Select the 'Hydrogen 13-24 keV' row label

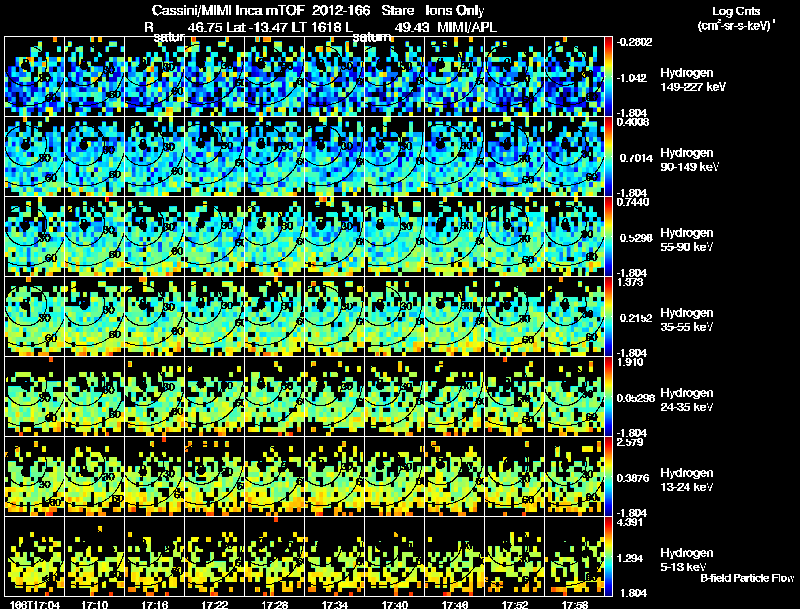pyautogui.click(x=687, y=480)
